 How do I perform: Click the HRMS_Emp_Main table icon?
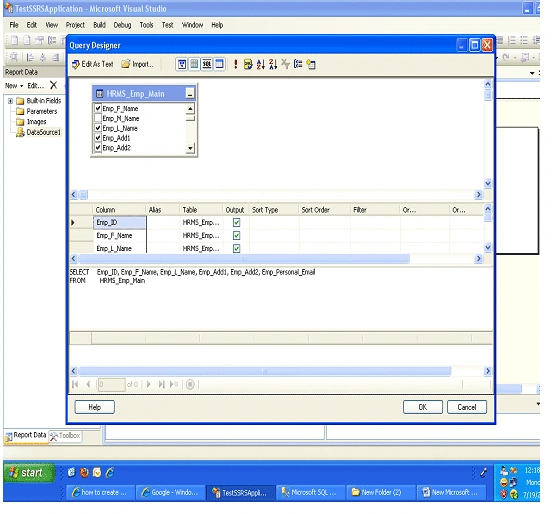pos(99,94)
